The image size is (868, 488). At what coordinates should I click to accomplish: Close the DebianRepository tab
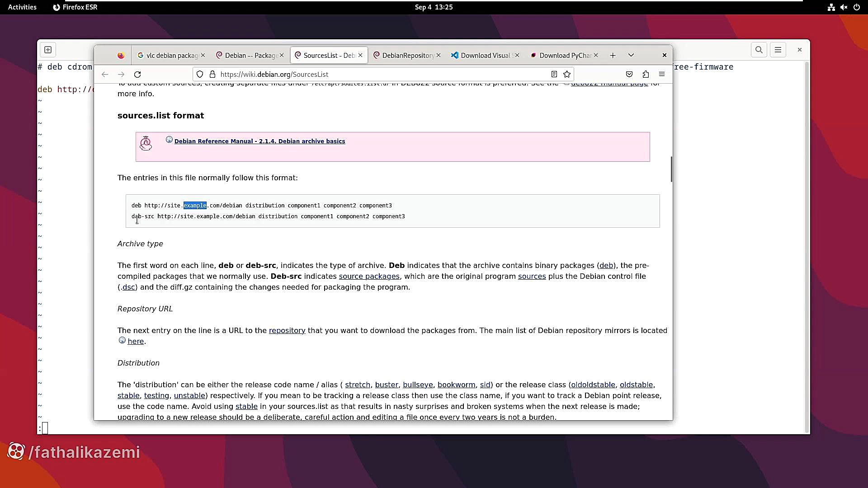[439, 55]
